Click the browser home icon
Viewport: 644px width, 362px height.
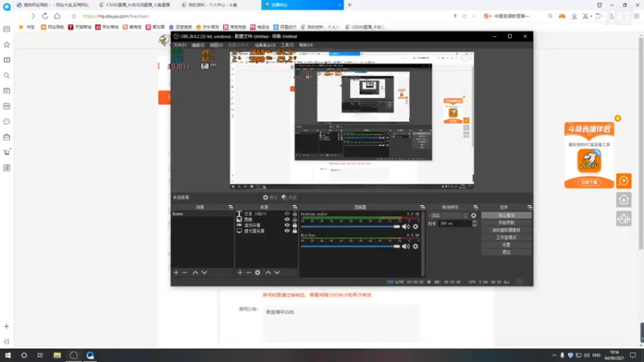[57, 16]
